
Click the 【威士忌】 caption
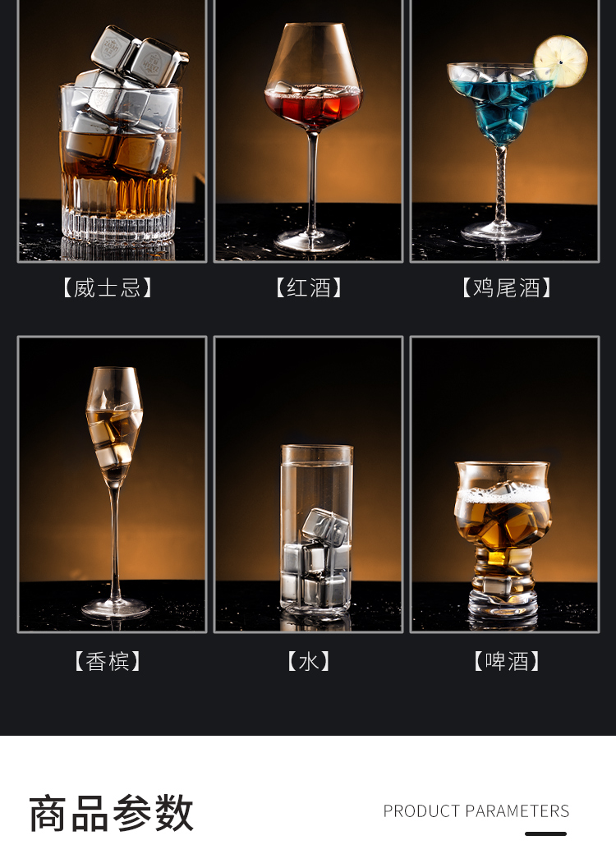tap(108, 287)
